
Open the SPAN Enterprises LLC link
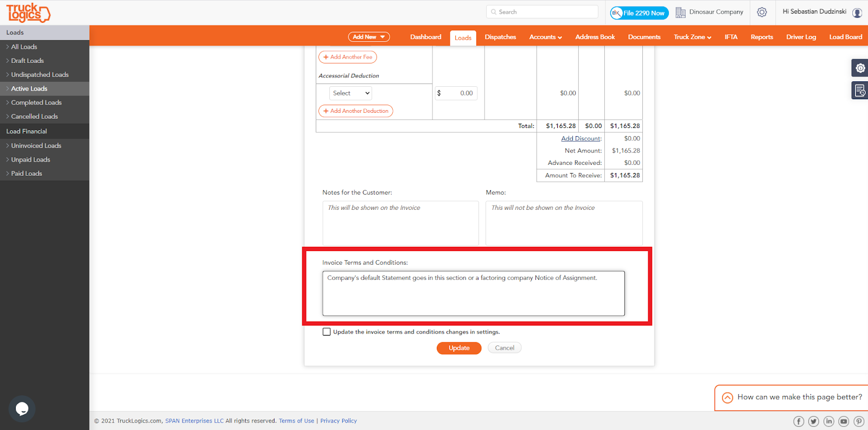coord(194,421)
